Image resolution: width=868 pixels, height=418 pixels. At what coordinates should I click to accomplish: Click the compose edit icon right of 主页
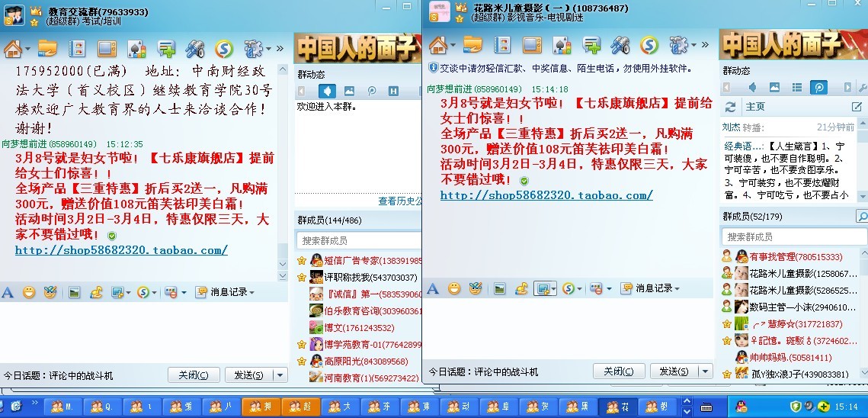(857, 107)
